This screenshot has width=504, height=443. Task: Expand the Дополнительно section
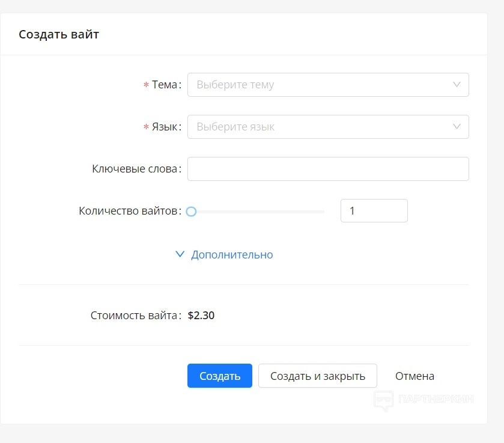pos(231,255)
